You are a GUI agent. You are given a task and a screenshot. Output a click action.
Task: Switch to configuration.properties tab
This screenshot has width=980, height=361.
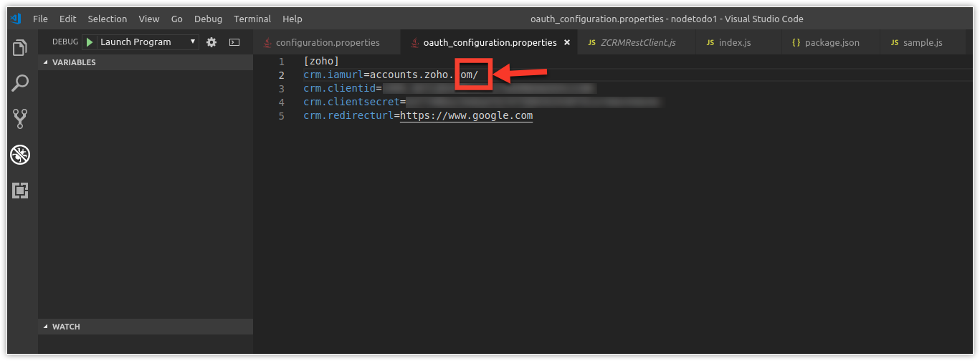click(x=328, y=42)
